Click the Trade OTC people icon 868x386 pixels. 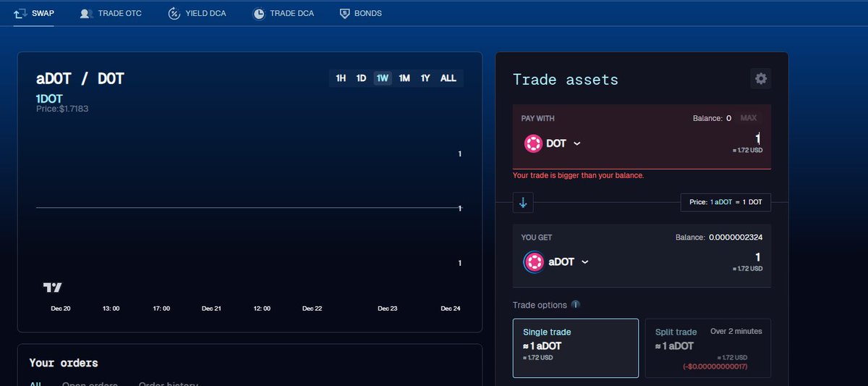tap(87, 14)
